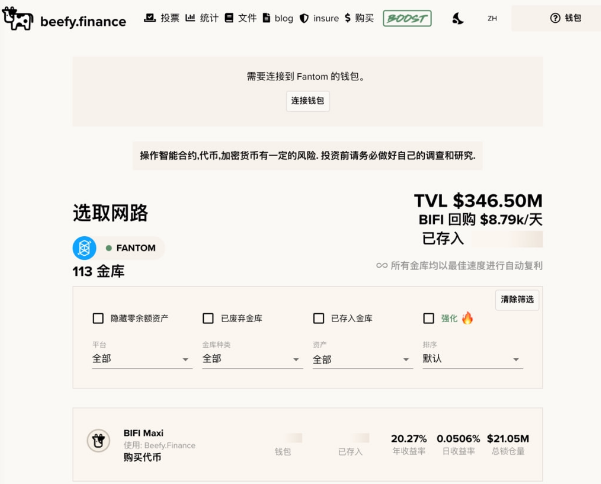Click the 购买 dollar sign icon
Screen dimensions: 601x484
click(x=348, y=18)
